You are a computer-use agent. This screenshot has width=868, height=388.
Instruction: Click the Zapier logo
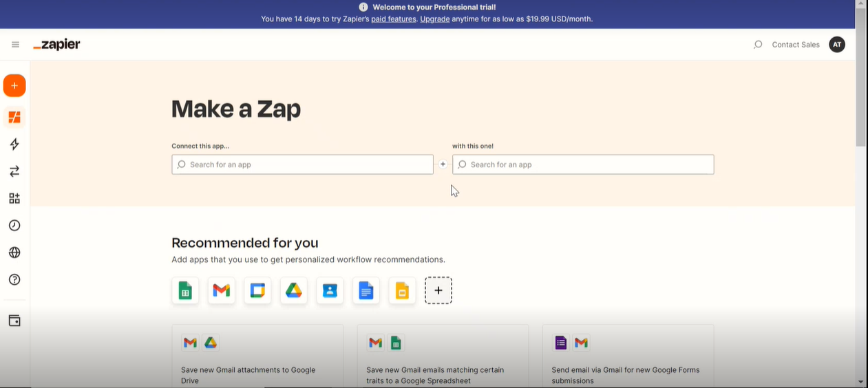56,45
